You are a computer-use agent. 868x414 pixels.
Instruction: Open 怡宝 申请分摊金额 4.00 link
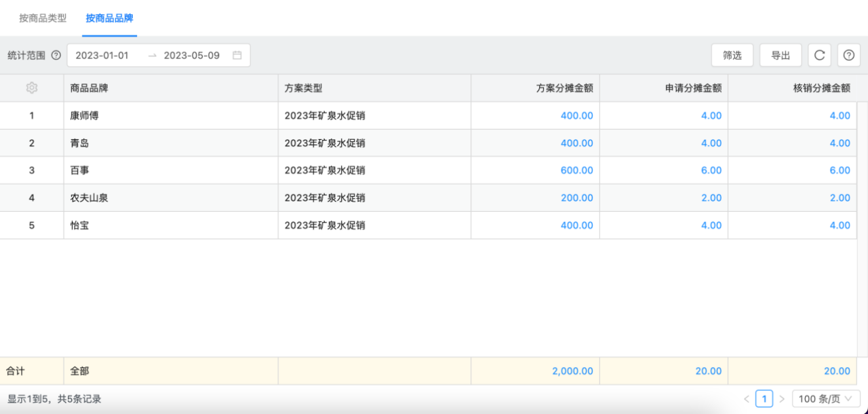[x=711, y=225]
